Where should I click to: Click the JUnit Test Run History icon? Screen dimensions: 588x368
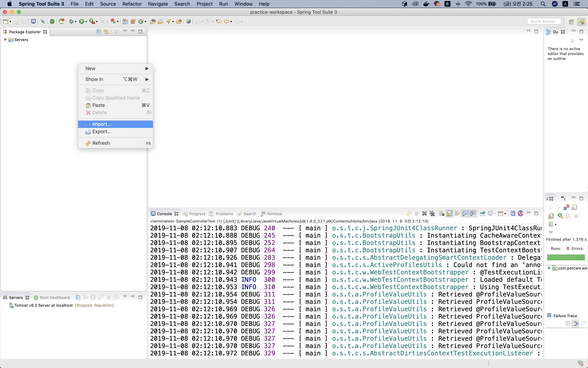pyautogui.click(x=551, y=224)
